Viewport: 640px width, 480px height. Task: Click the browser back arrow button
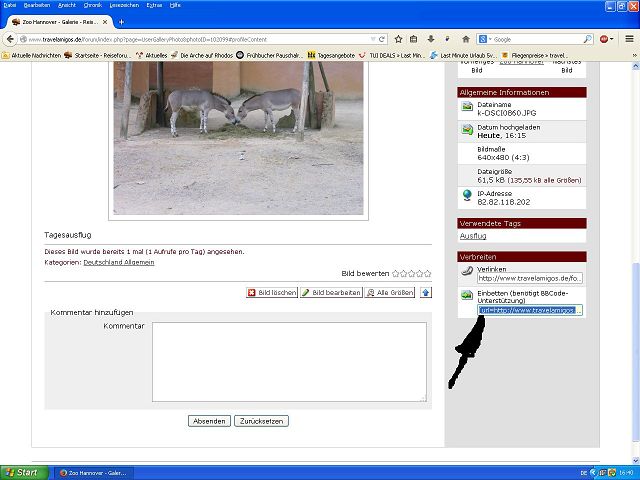9,39
